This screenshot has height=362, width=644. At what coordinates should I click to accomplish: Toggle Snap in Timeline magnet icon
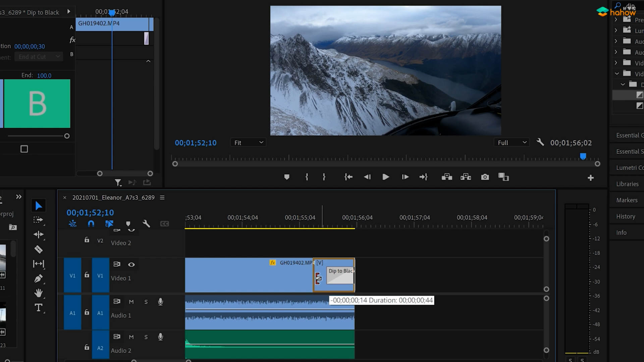91,224
